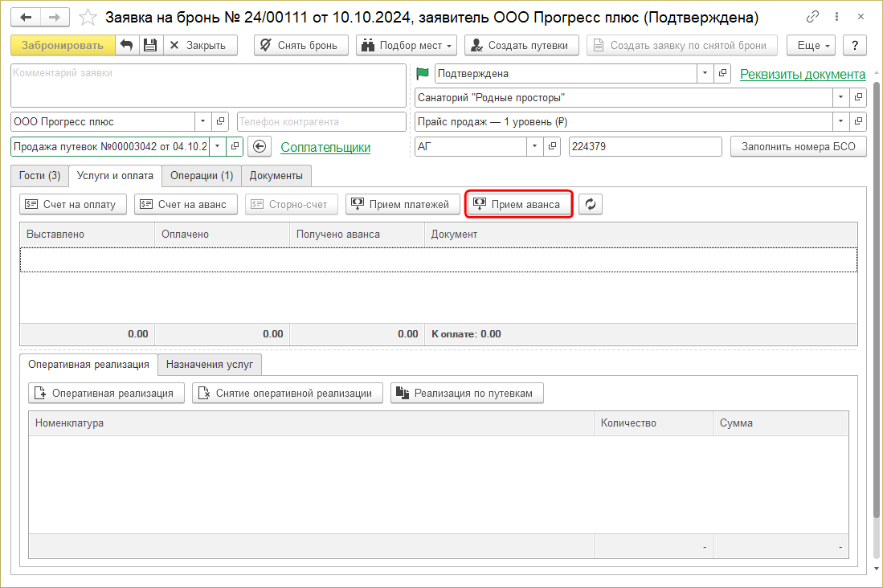Image resolution: width=883 pixels, height=588 pixels.
Task: Click the Оплачено column header
Action: point(222,235)
